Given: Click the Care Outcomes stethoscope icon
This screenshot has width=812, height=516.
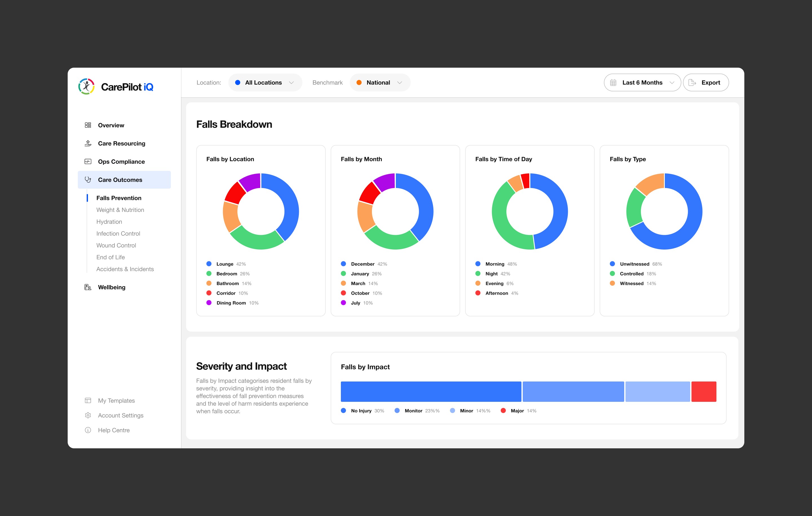Looking at the screenshot, I should (x=88, y=180).
